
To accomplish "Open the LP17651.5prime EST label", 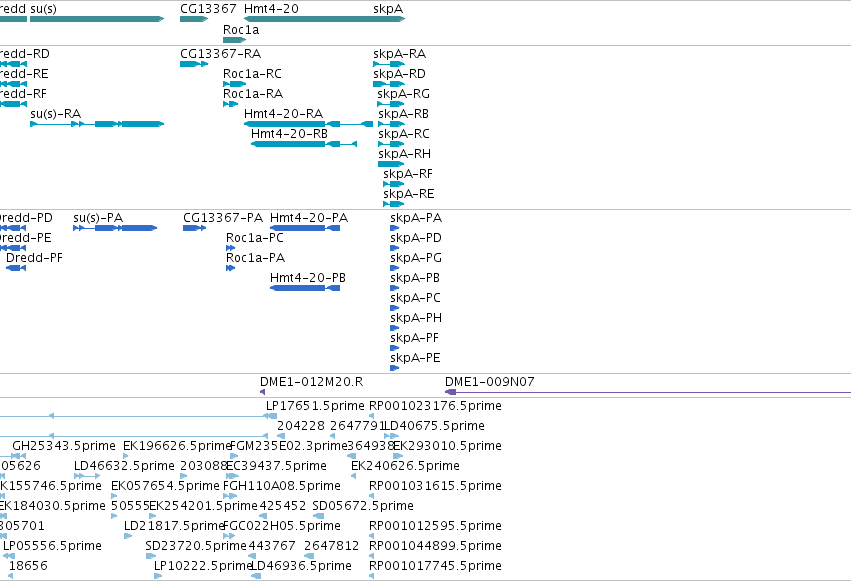I will point(315,406).
